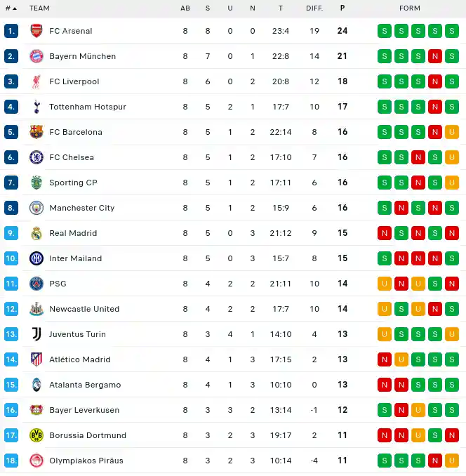Sort by the P points column header

pyautogui.click(x=342, y=8)
